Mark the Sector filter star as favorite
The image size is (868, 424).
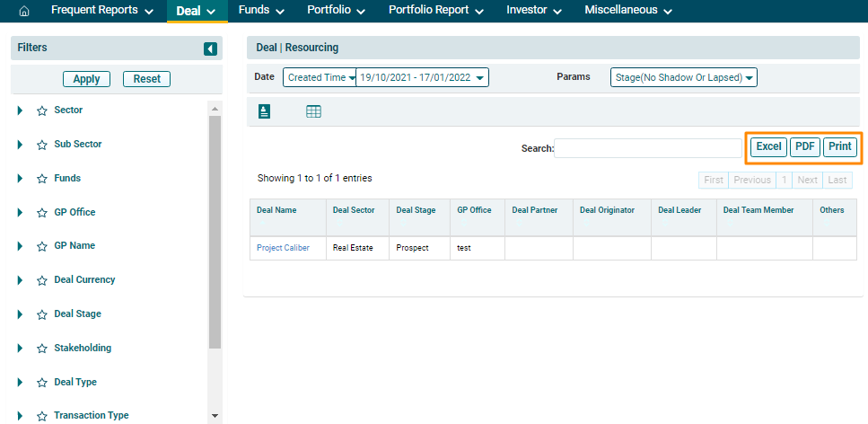[41, 110]
